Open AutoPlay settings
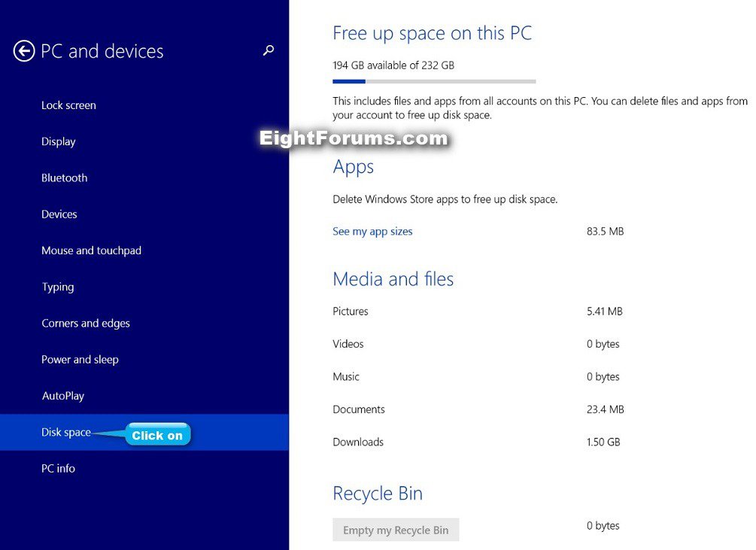This screenshot has width=756, height=550. pos(63,396)
